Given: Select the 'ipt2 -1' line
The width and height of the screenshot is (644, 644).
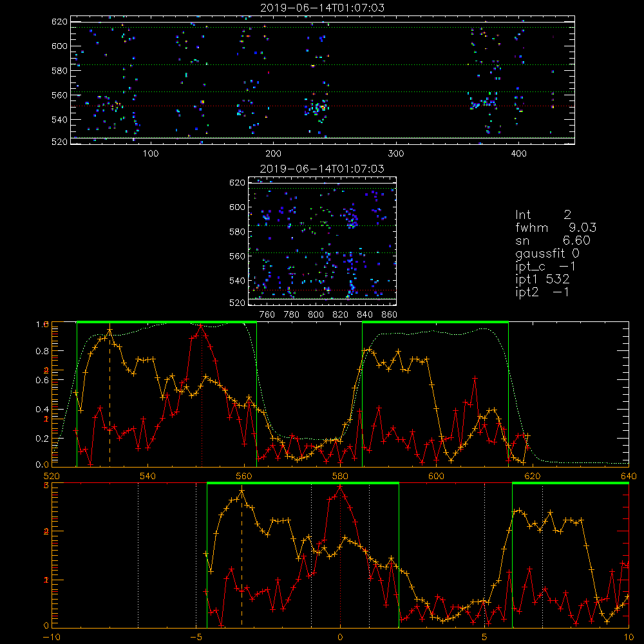Looking at the screenshot, I should pos(542,292).
